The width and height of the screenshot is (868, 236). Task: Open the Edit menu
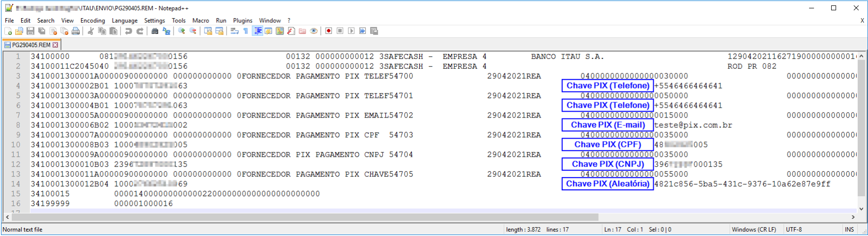pyautogui.click(x=26, y=21)
